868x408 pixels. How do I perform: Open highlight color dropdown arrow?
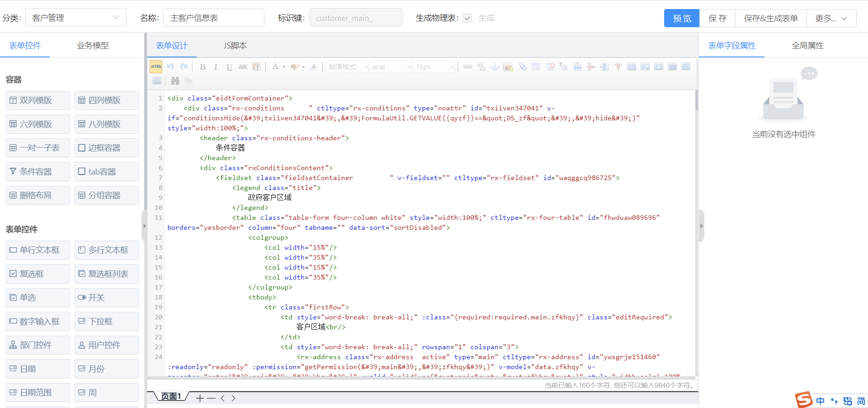tap(303, 67)
